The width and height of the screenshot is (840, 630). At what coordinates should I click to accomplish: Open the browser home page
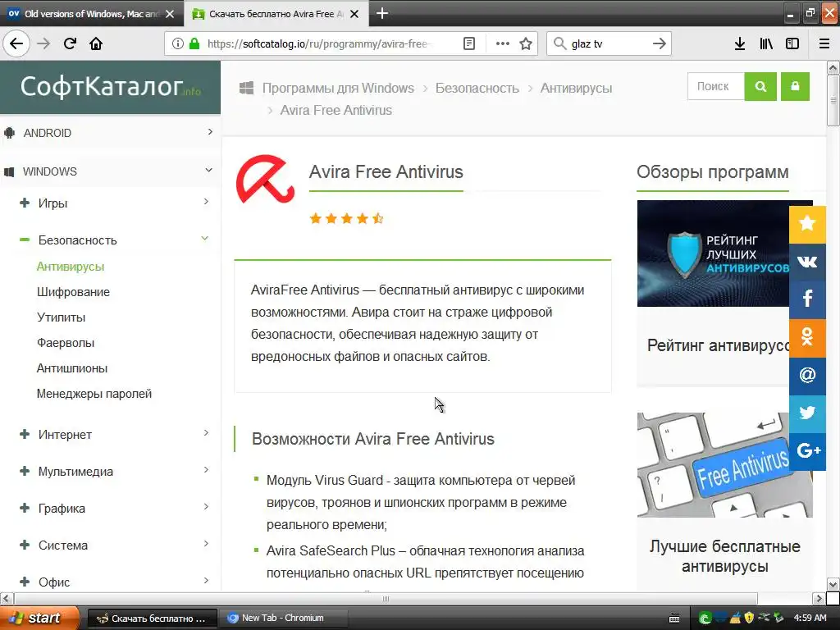pos(96,43)
